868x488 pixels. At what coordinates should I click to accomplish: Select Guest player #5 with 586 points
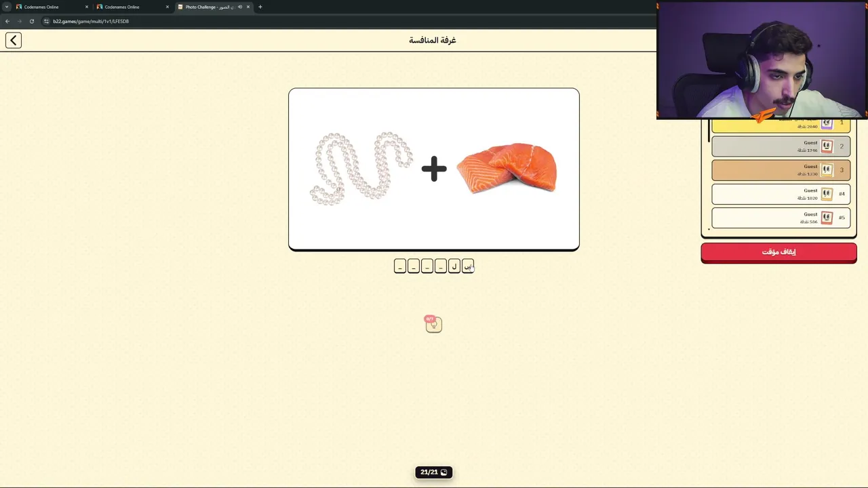tap(781, 218)
